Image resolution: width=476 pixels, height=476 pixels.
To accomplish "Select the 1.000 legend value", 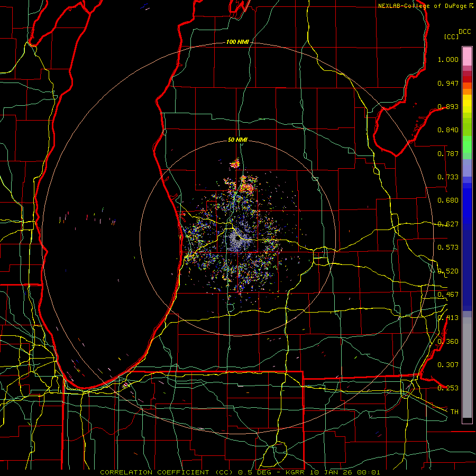I will pos(448,59).
